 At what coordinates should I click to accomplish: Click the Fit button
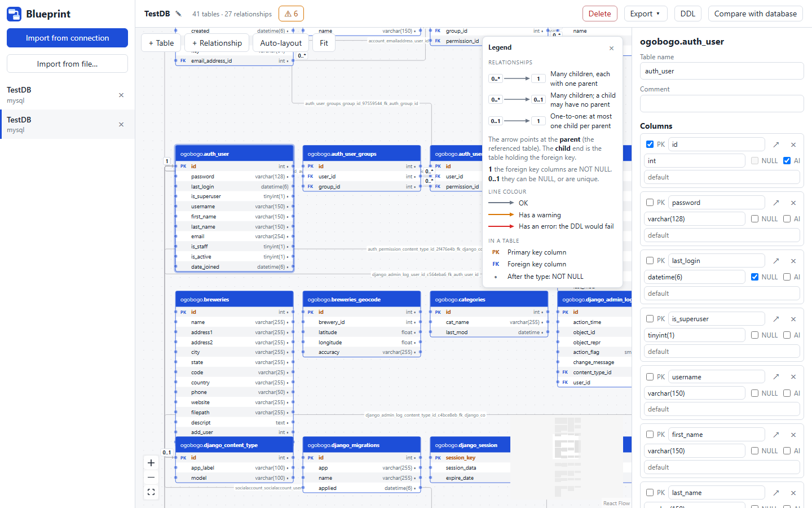(324, 43)
